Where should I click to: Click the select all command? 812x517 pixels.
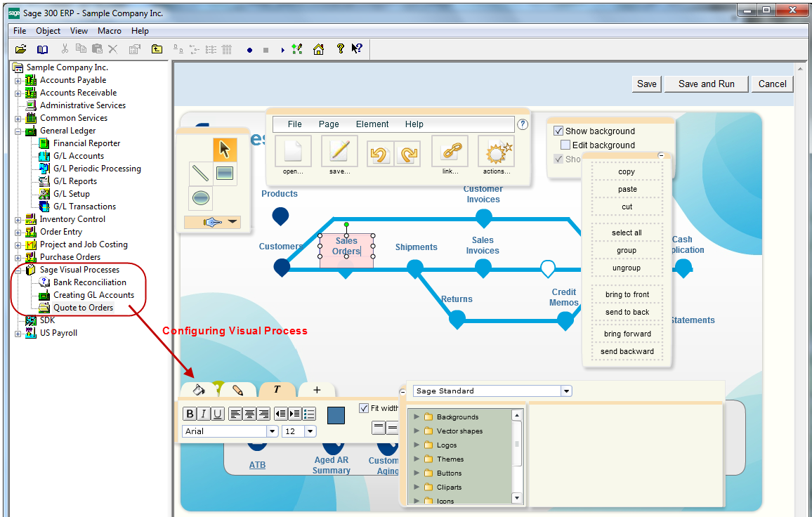[x=627, y=233]
